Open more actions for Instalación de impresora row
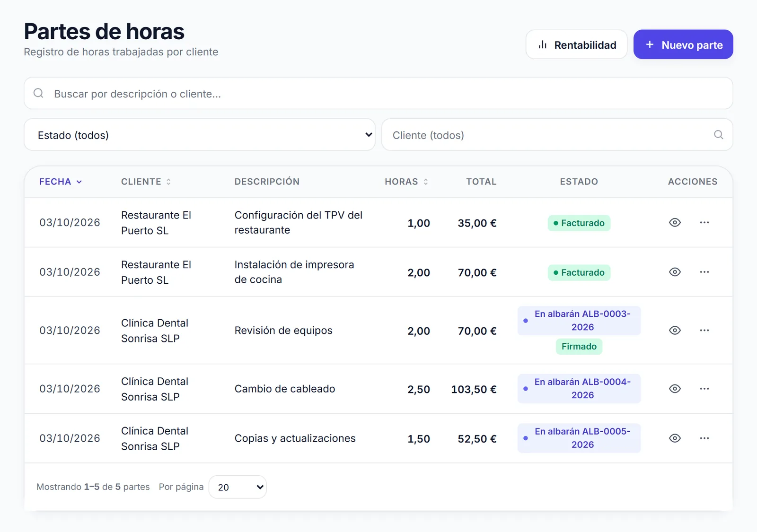 pyautogui.click(x=704, y=272)
